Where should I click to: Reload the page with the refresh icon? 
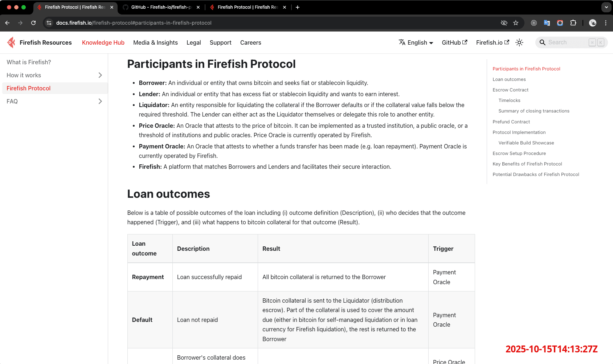pos(33,23)
